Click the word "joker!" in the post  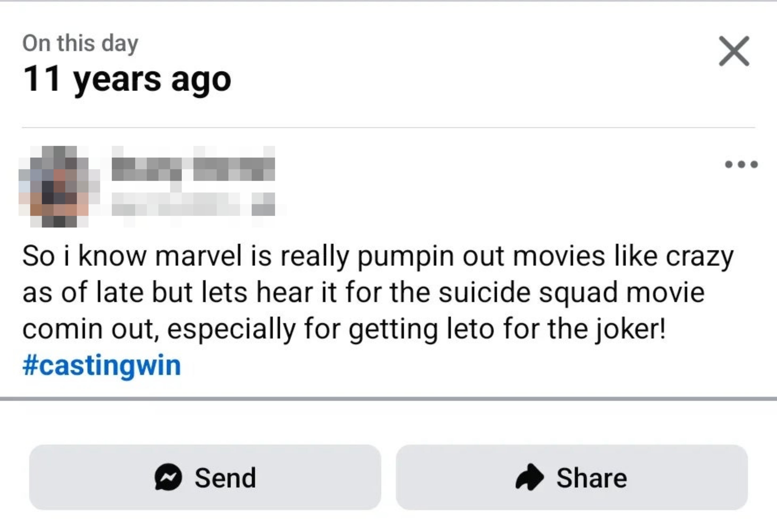coord(630,329)
